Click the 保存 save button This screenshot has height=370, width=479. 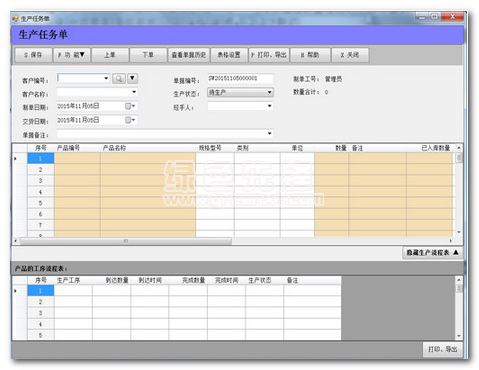click(x=33, y=55)
